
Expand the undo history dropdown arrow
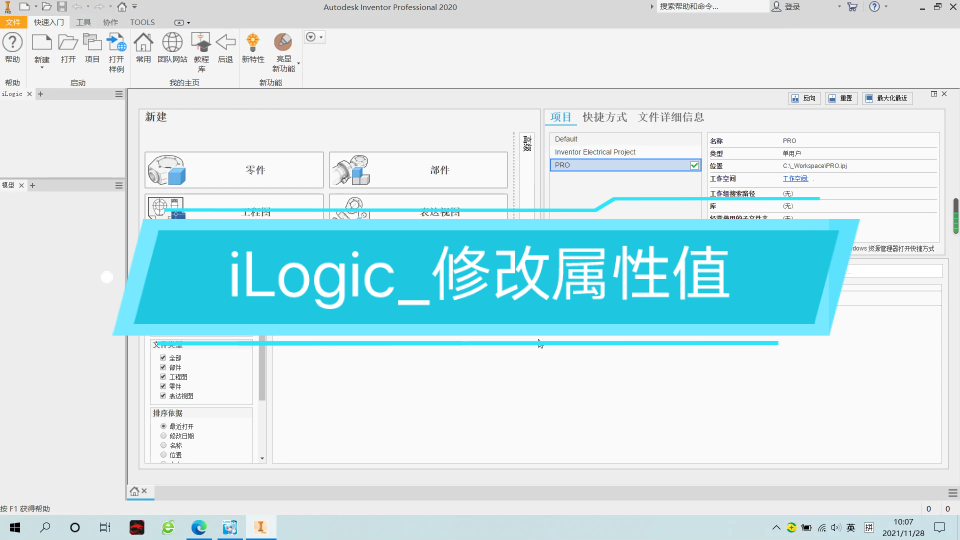click(x=88, y=7)
